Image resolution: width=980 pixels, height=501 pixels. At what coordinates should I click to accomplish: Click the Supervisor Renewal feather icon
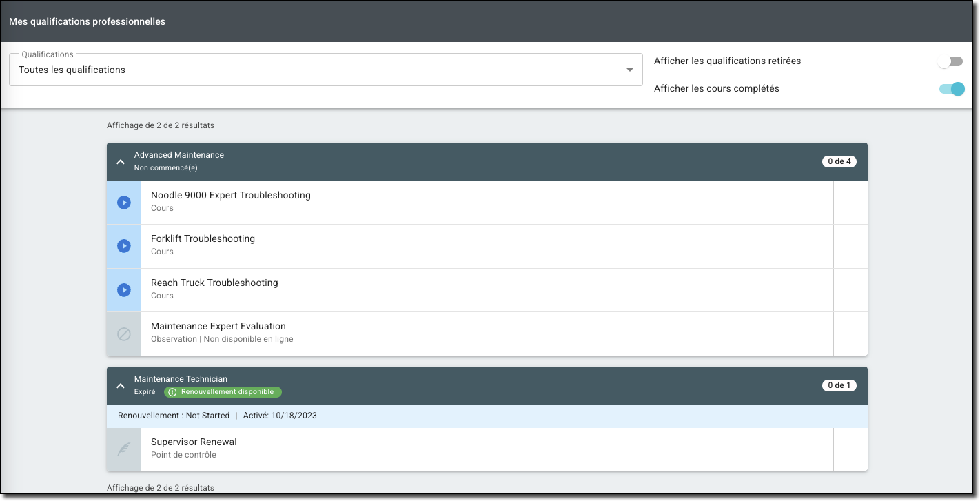pyautogui.click(x=124, y=449)
